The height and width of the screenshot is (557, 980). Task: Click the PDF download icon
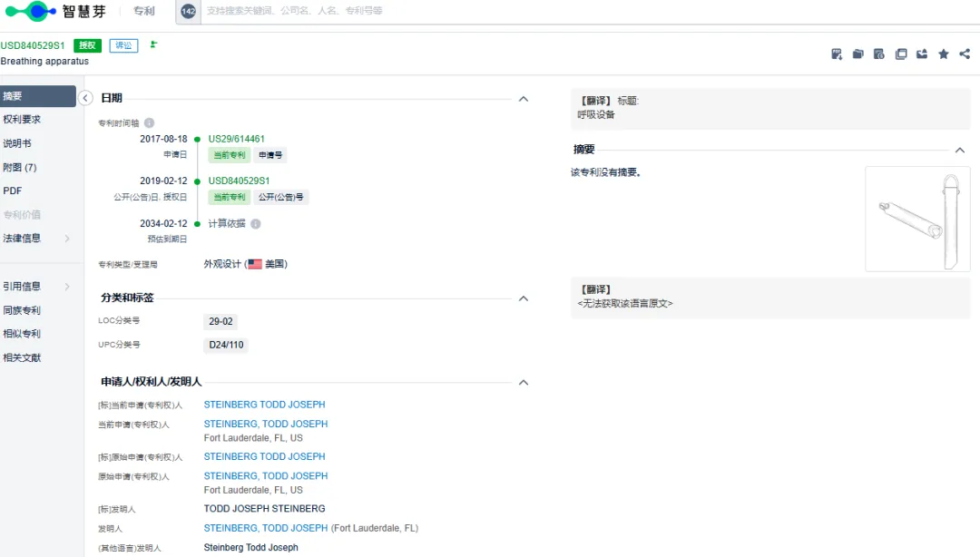point(837,54)
